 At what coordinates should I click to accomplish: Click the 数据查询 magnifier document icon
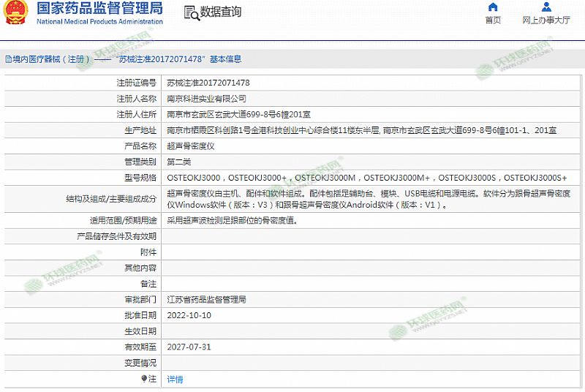coord(190,12)
